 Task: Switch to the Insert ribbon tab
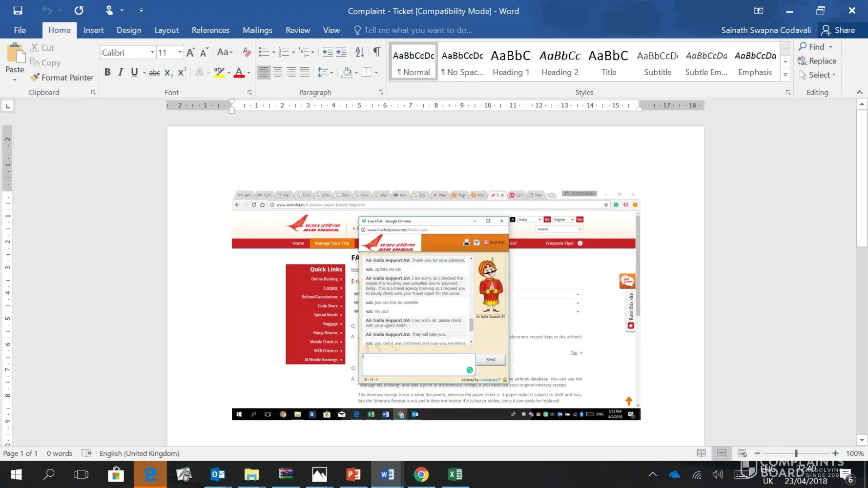[93, 30]
